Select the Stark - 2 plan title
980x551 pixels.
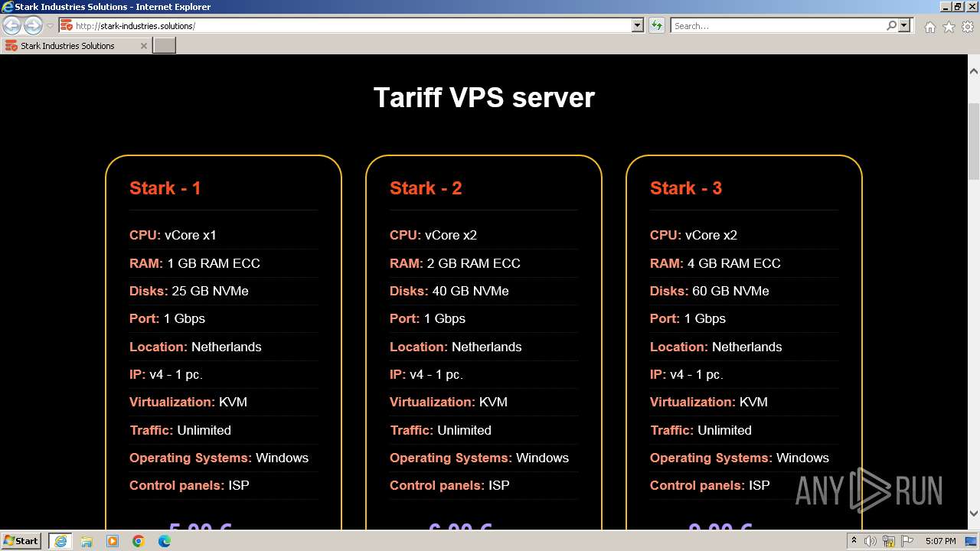[426, 188]
